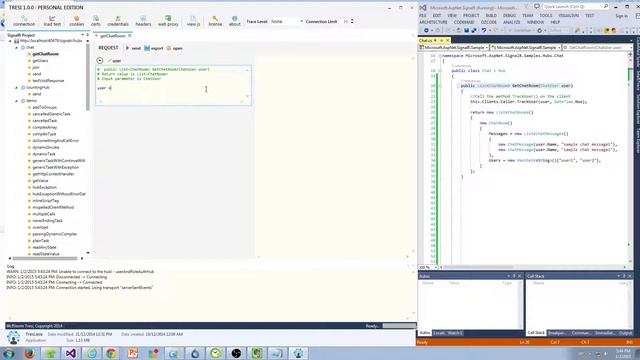Select getUsers method under chat

point(40,61)
